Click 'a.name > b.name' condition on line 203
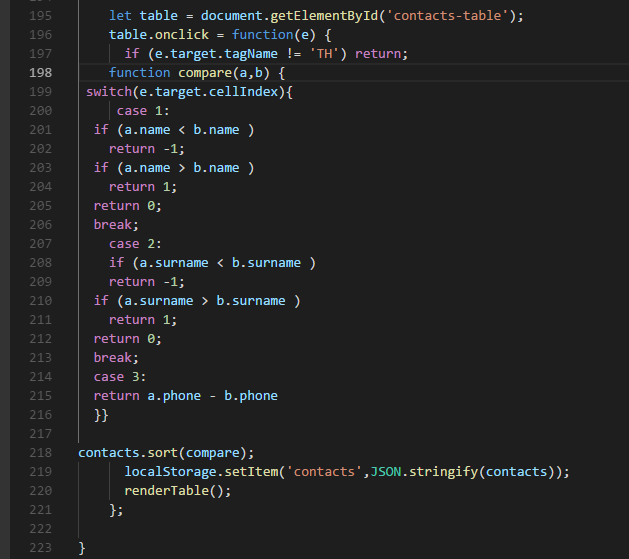629x559 pixels. [x=182, y=168]
